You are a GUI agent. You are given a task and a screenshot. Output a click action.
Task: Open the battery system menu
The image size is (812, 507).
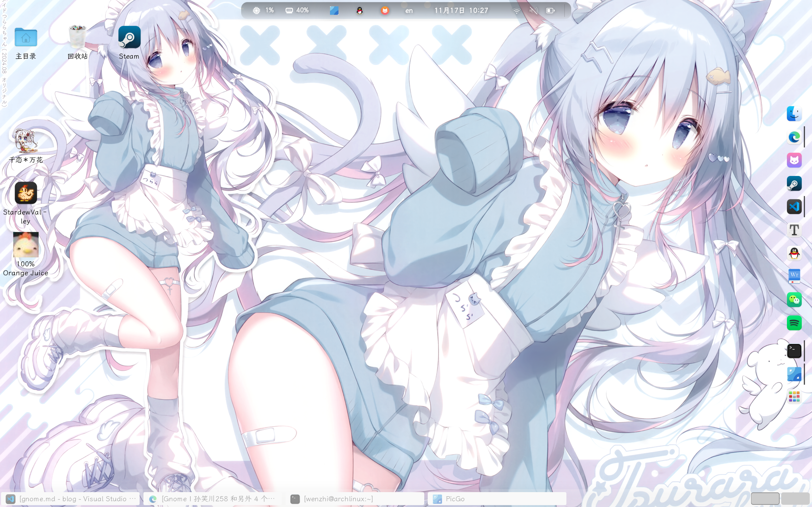pos(550,11)
